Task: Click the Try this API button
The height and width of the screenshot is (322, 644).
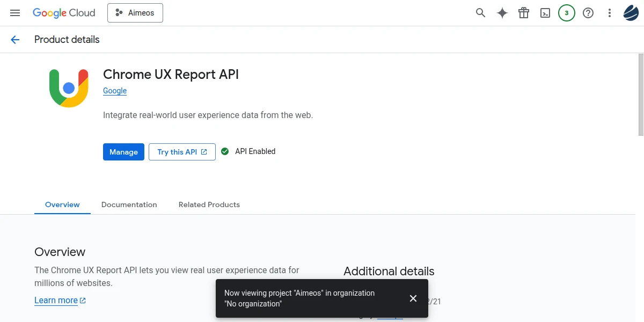Action: pos(182,152)
